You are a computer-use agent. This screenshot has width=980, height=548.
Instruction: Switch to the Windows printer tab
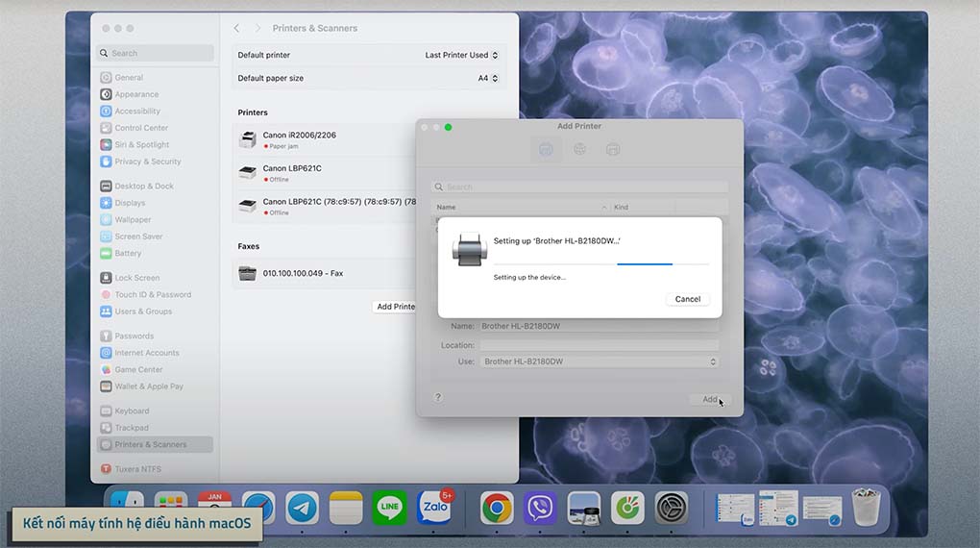click(x=613, y=149)
